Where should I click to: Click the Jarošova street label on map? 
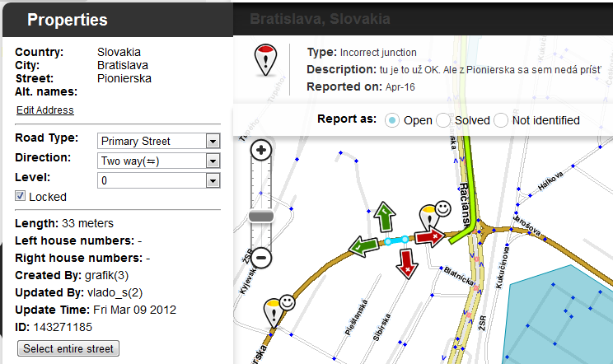coord(526,225)
